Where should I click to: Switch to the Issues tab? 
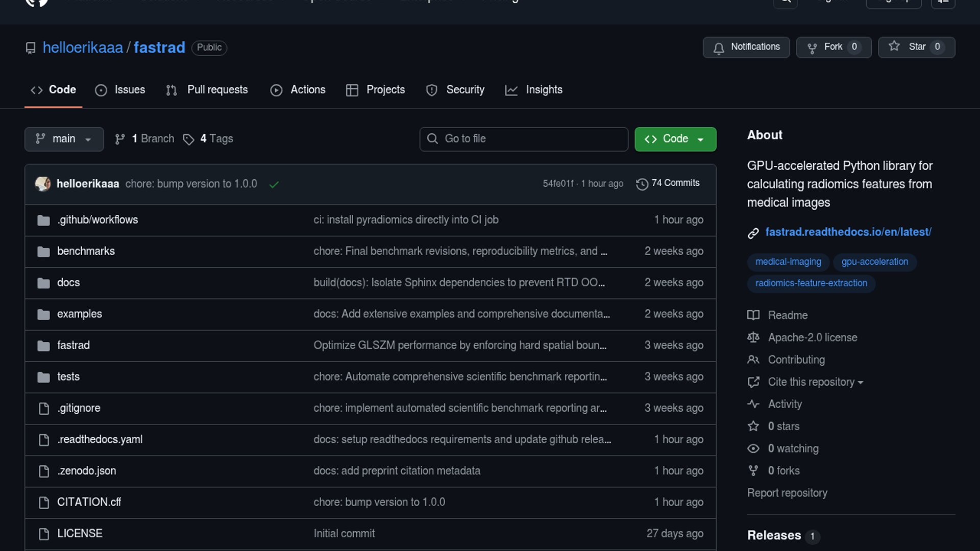pos(120,90)
